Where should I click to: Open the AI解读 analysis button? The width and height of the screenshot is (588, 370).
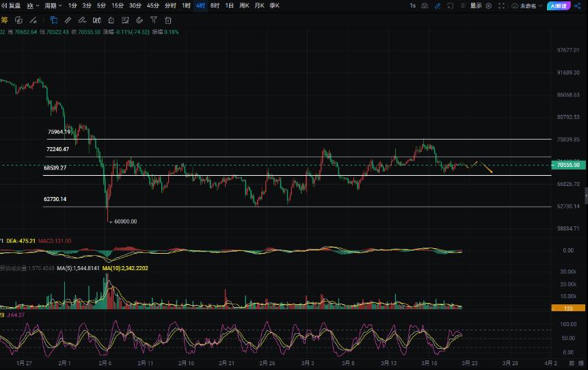pos(559,5)
